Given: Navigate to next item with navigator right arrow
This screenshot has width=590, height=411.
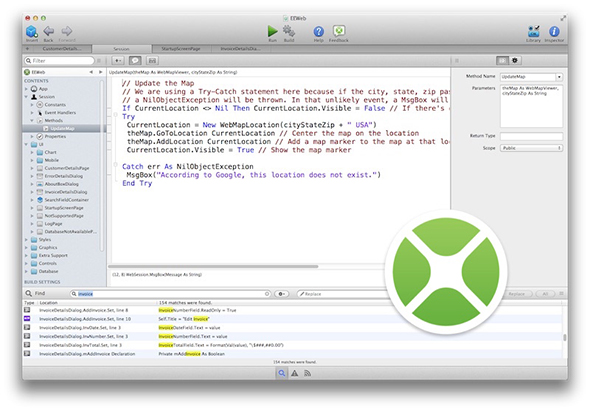Looking at the screenshot, I should tap(100, 72).
